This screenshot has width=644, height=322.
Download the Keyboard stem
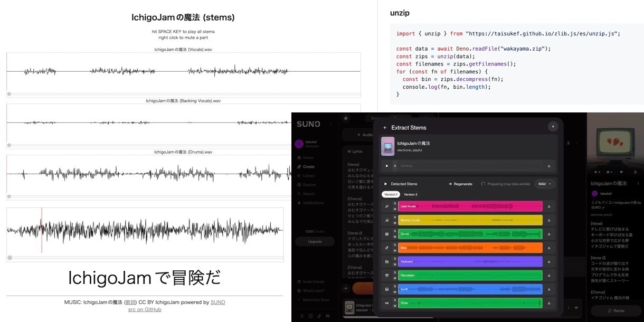tap(550, 261)
